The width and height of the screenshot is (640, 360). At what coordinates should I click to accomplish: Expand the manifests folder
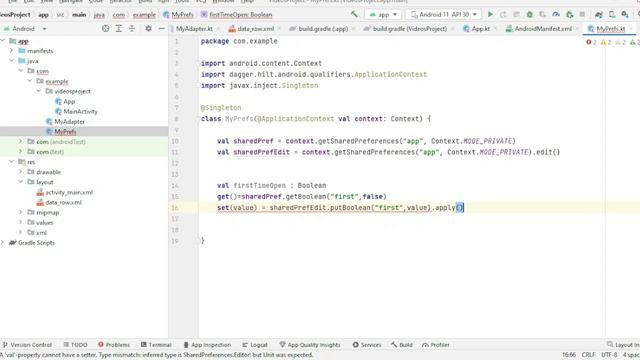(x=11, y=51)
